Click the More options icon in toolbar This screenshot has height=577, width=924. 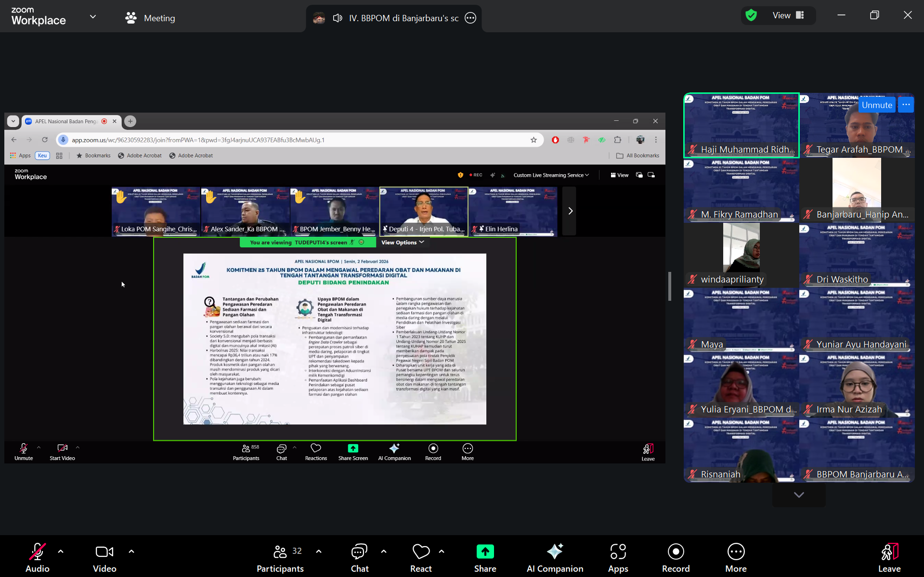coord(736,558)
